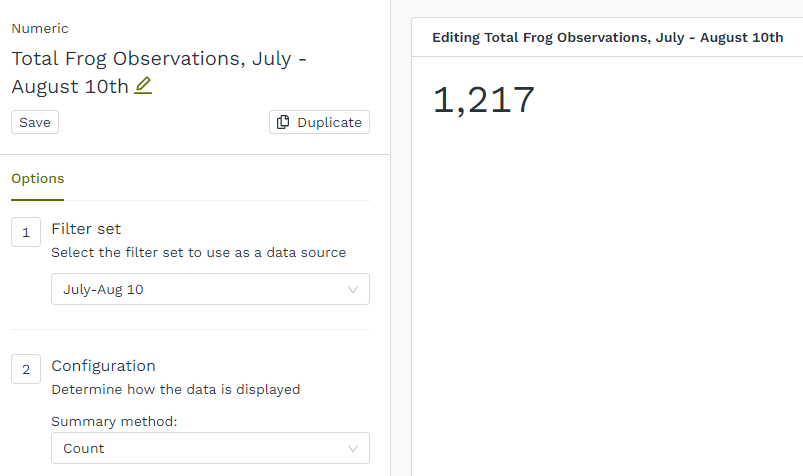
Task: Expand the Summary method Count dropdown
Action: point(210,448)
